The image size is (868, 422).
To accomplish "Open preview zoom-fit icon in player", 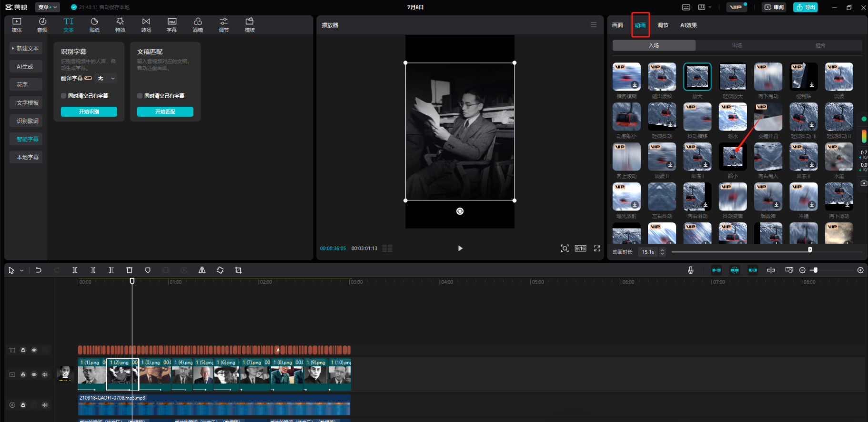I will coord(565,248).
